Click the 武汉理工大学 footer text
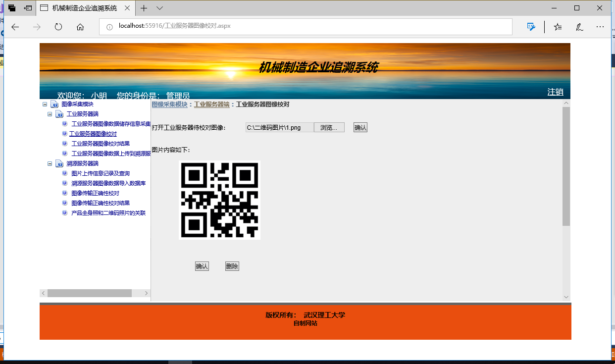This screenshot has width=615, height=364. (x=324, y=315)
